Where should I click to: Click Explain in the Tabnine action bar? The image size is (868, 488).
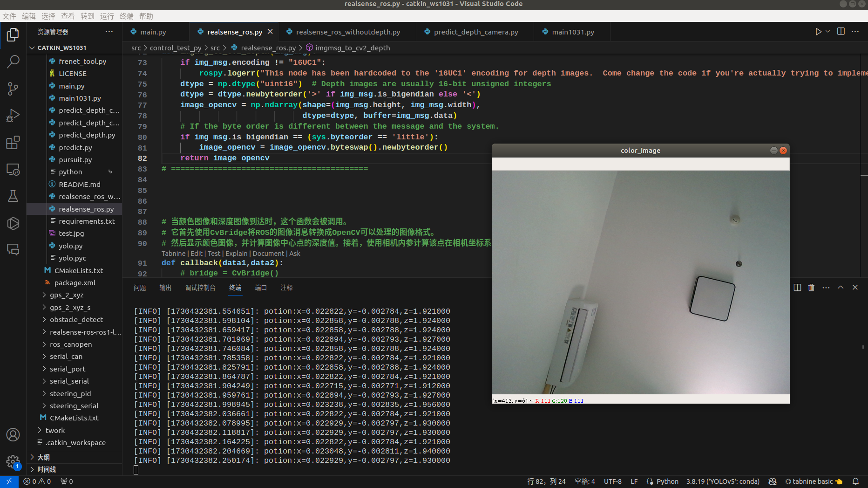(x=236, y=253)
